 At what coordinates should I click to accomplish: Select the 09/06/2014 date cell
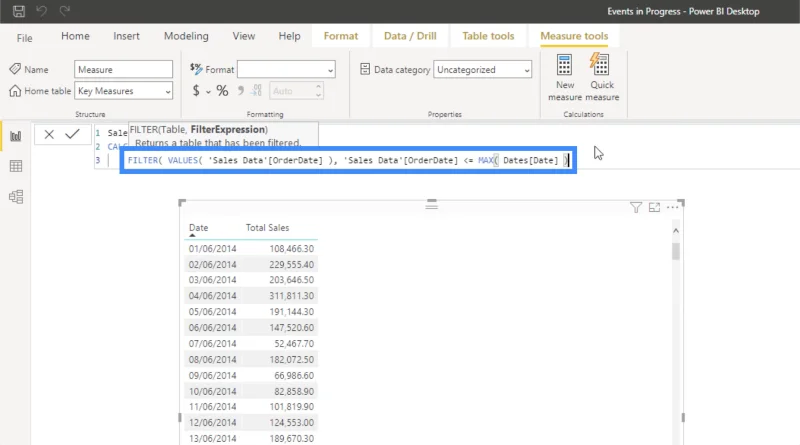tap(212, 375)
